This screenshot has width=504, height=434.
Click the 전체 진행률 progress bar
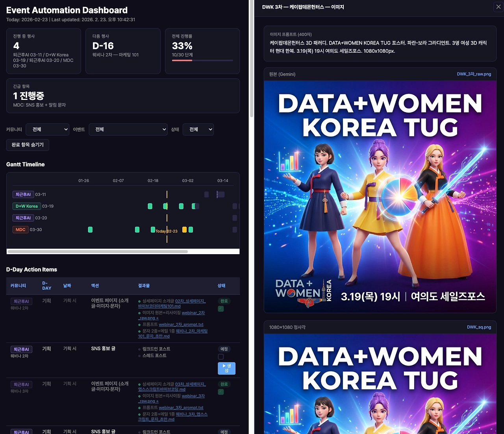click(x=202, y=61)
